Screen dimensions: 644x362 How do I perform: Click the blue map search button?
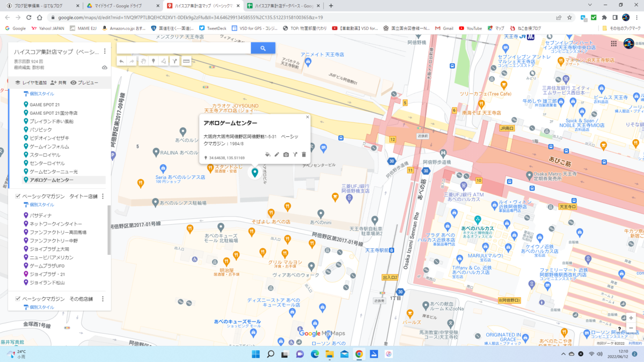(x=263, y=48)
